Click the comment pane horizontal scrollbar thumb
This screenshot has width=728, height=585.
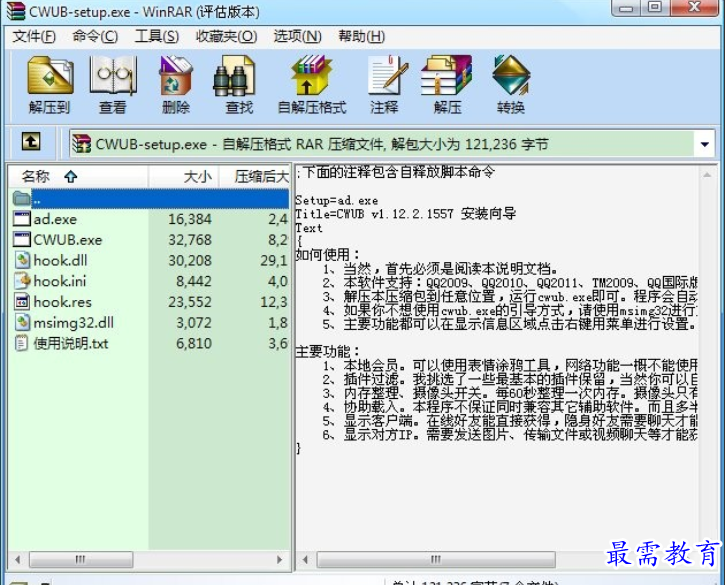(x=436, y=559)
